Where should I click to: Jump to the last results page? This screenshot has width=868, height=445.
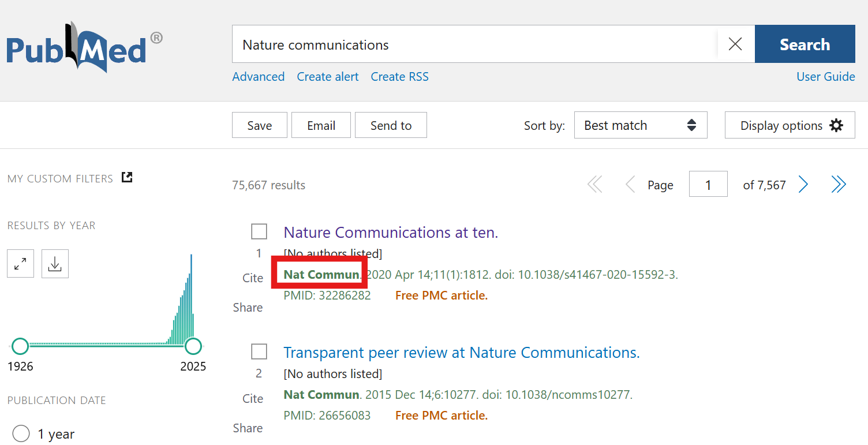click(839, 185)
